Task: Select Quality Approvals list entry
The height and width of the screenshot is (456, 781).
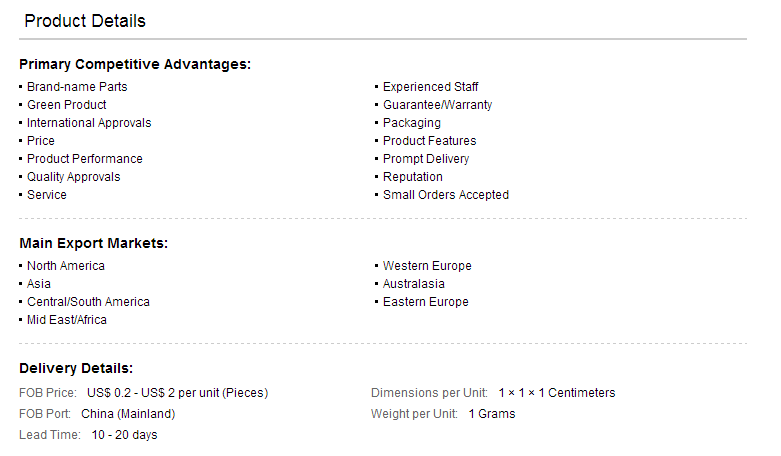Action: click(x=74, y=177)
